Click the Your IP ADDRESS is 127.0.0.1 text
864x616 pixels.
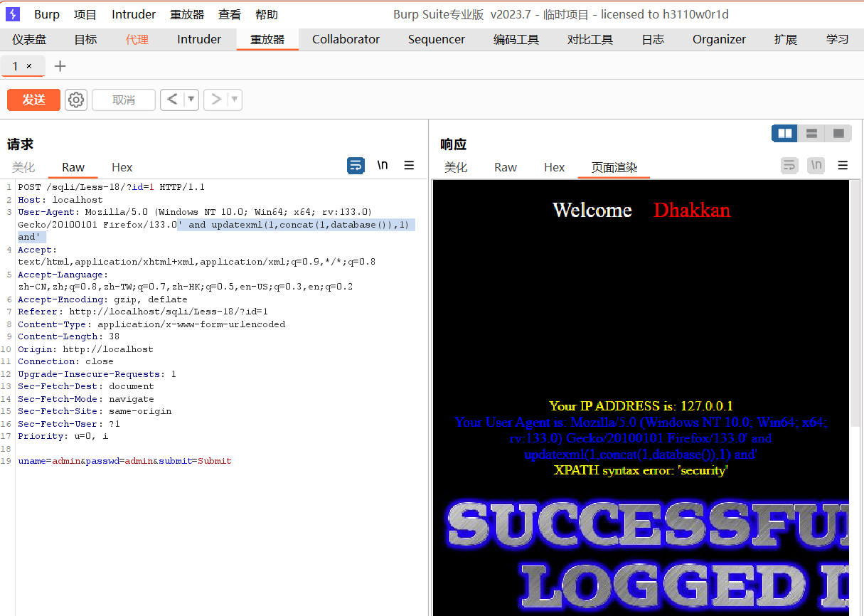tap(641, 406)
